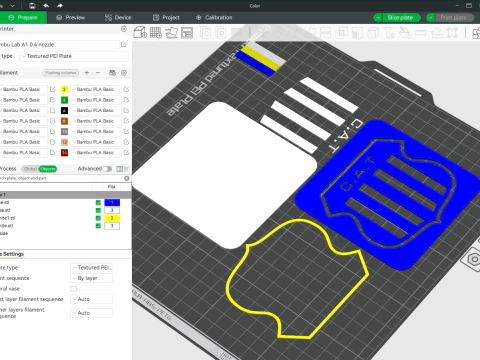Toggle the Advanced settings switch
The width and height of the screenshot is (480, 360).
point(107,169)
